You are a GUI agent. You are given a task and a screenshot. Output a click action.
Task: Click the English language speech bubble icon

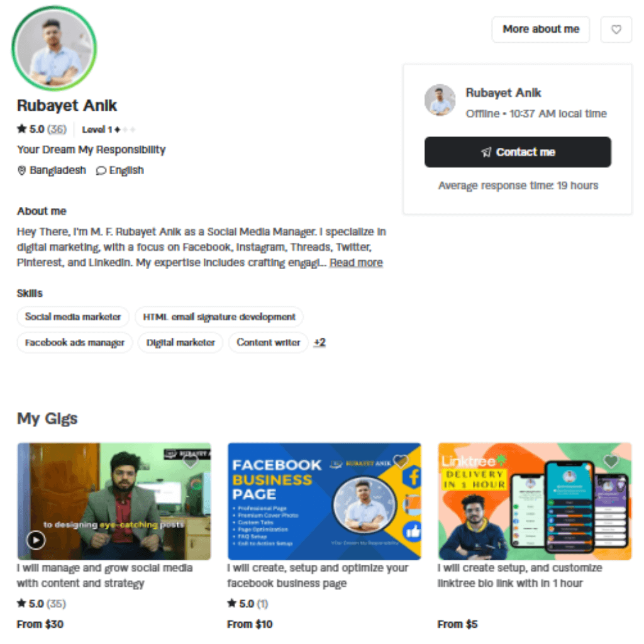click(x=101, y=170)
